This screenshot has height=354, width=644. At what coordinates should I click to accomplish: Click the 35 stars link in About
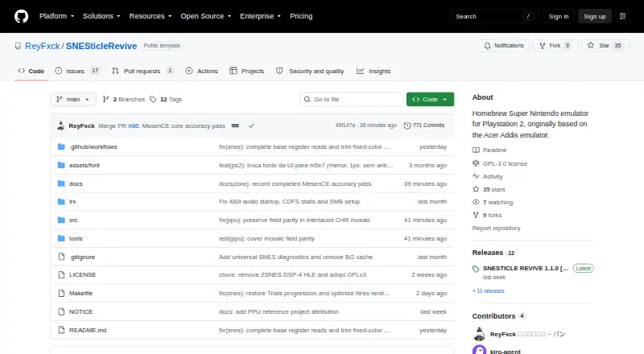(494, 189)
